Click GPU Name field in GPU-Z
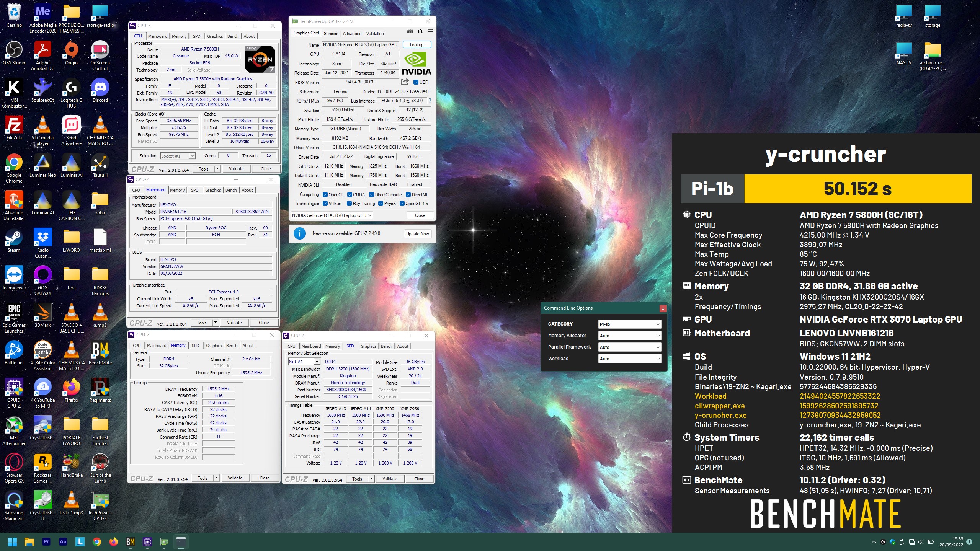The width and height of the screenshot is (980, 551). [360, 45]
